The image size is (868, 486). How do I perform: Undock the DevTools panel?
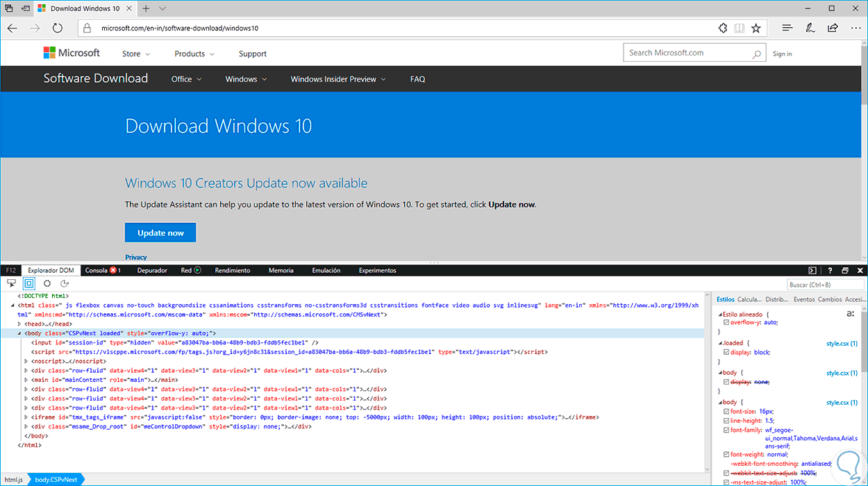845,270
